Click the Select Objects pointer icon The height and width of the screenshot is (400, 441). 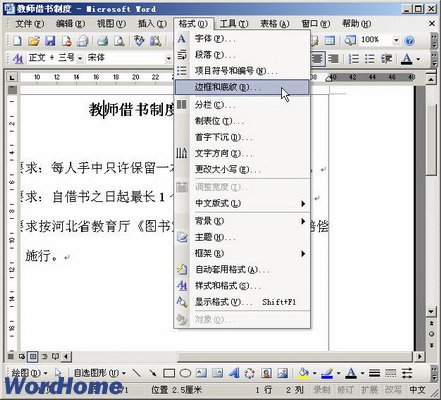point(58,373)
